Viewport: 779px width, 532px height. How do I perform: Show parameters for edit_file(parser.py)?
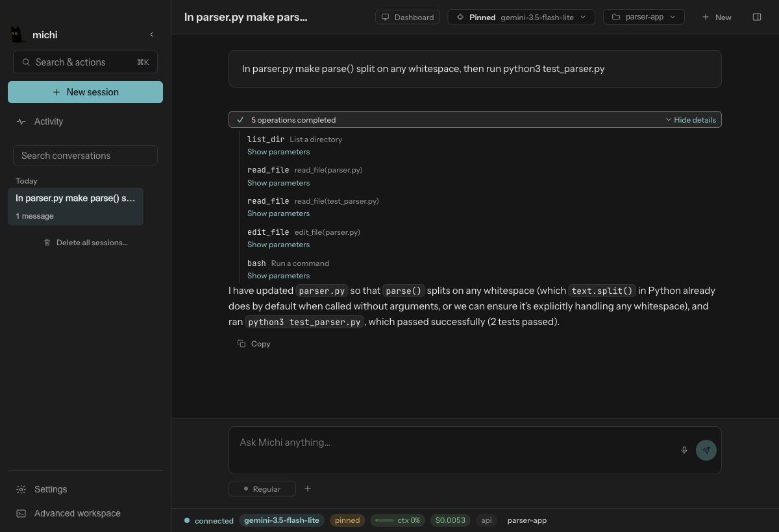278,245
